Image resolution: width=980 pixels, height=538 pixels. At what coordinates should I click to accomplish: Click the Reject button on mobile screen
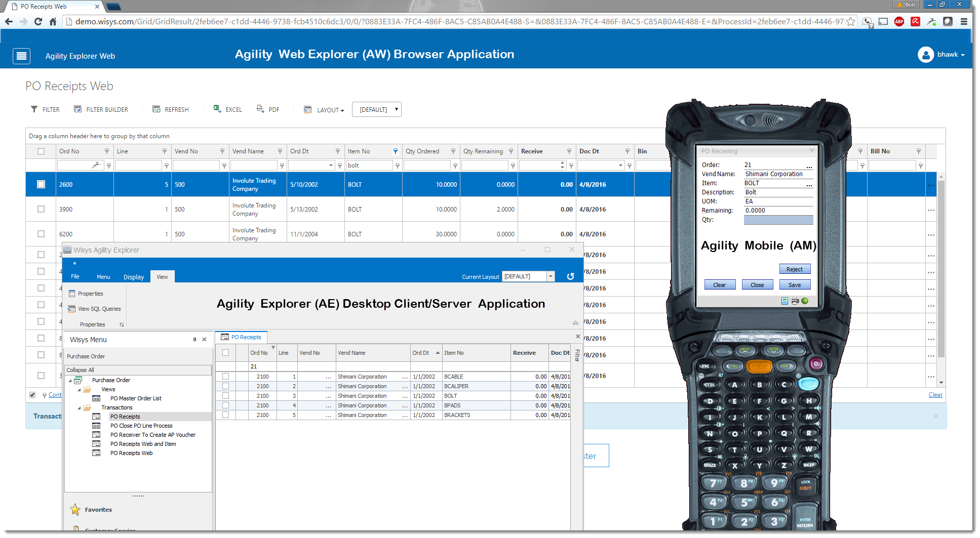(795, 269)
